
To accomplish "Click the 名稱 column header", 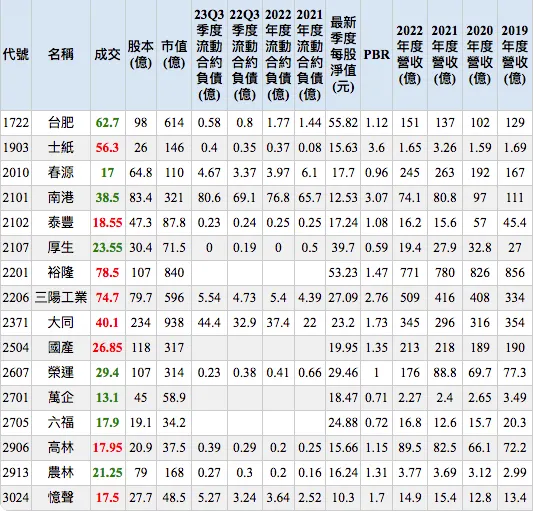I will click(61, 54).
